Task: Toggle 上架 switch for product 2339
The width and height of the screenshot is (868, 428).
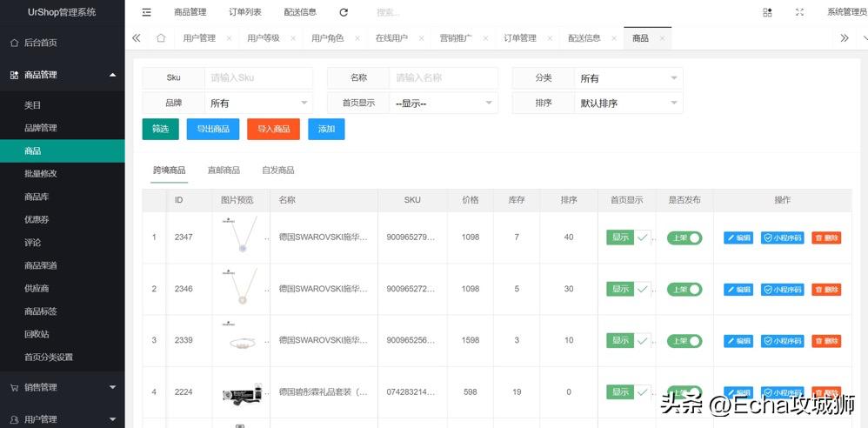Action: tap(684, 340)
